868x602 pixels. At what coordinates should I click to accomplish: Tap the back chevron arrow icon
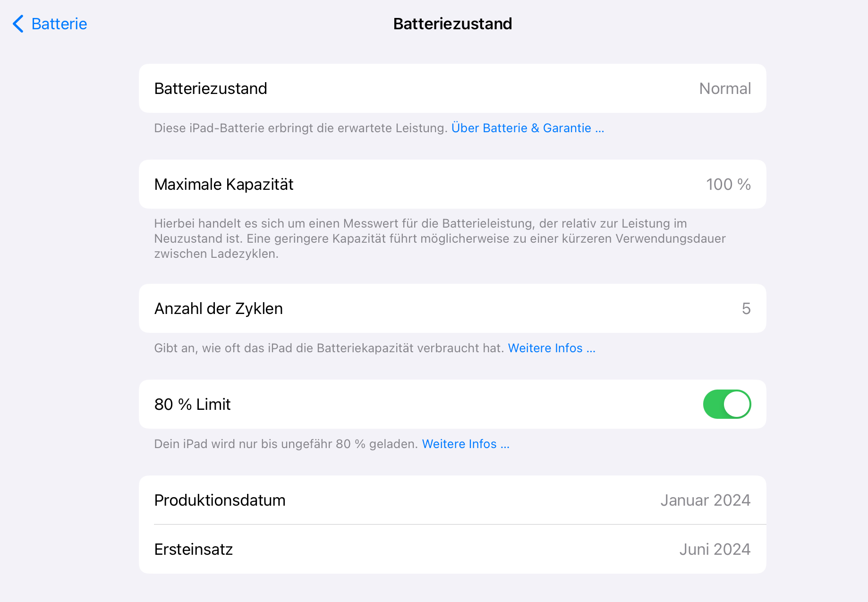(x=18, y=24)
